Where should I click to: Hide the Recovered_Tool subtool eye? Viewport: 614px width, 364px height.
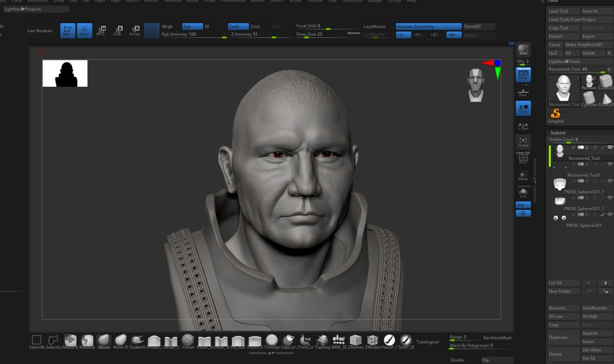click(x=610, y=147)
